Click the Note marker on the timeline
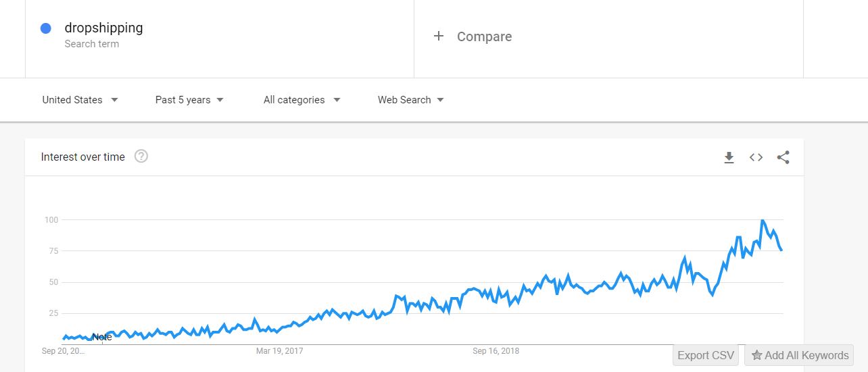This screenshot has height=372, width=868. tap(102, 337)
